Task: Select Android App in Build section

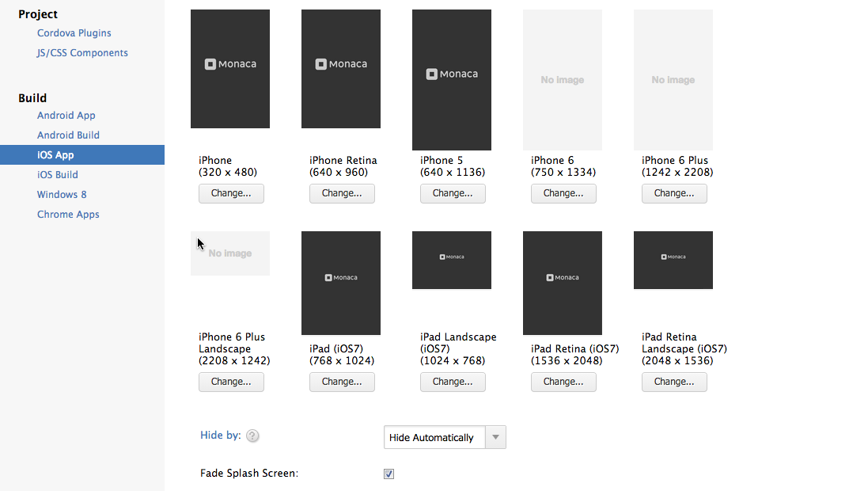Action: tap(66, 116)
